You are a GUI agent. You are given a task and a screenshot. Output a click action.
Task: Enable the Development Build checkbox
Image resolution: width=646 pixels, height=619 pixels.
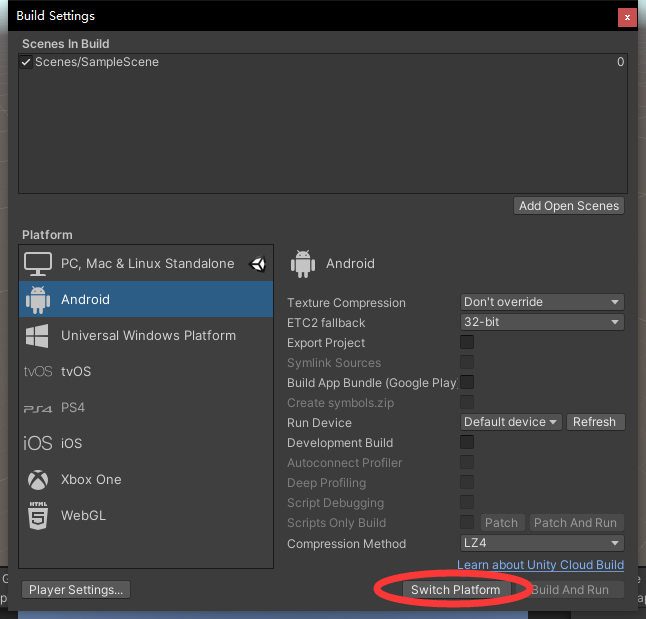click(467, 442)
